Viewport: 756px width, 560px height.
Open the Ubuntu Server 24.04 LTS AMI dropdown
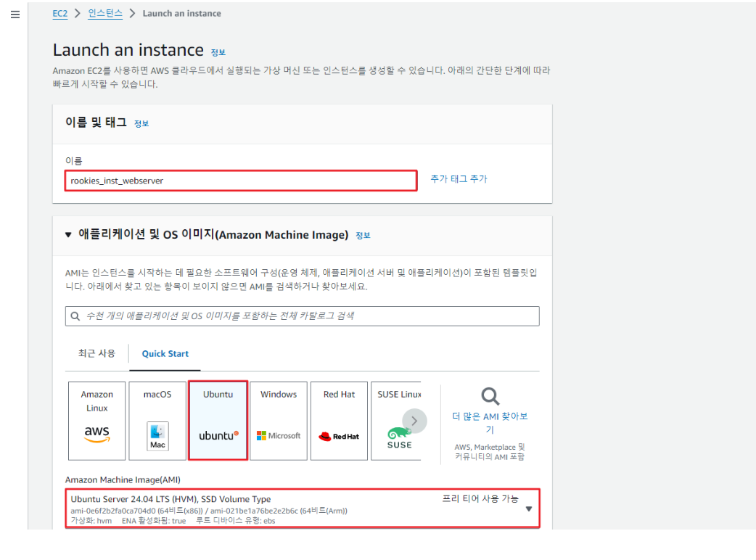pyautogui.click(x=303, y=509)
